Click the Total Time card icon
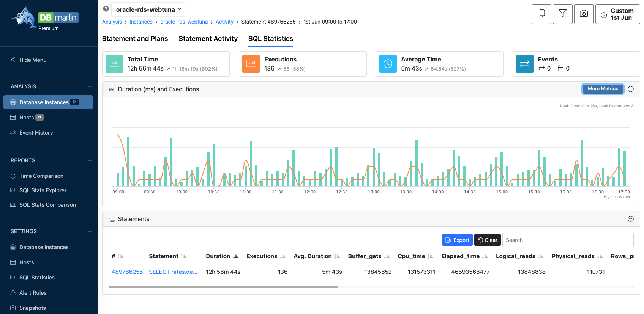The image size is (644, 314). [114, 64]
